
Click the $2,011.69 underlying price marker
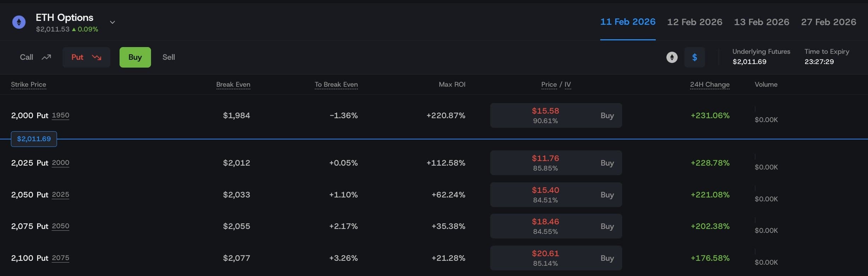pos(34,139)
